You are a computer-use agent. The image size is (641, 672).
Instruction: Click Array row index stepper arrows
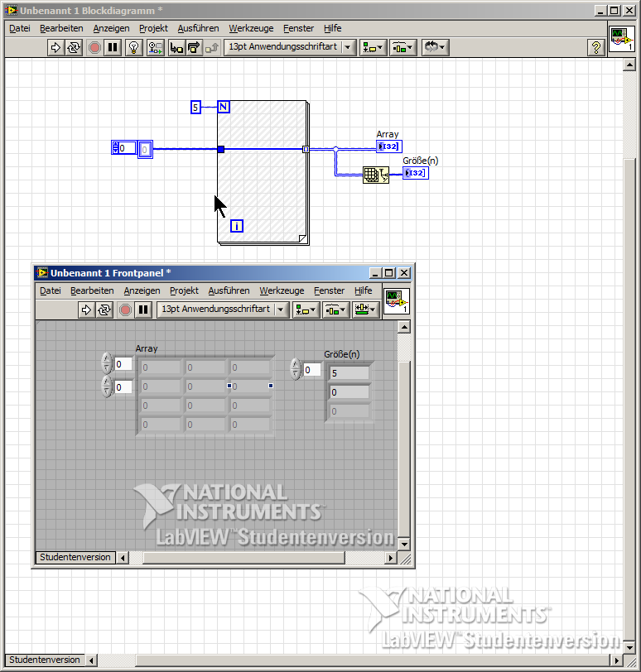[107, 363]
